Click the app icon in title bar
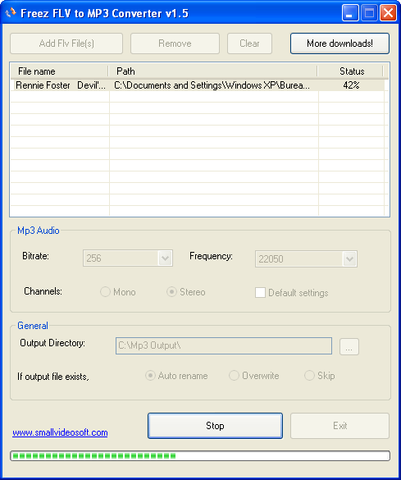Screen dimensions: 401x480 coord(11,13)
